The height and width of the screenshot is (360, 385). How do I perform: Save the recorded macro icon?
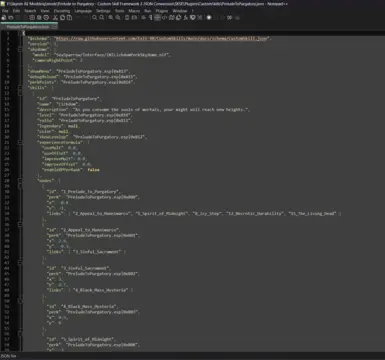pos(237,17)
